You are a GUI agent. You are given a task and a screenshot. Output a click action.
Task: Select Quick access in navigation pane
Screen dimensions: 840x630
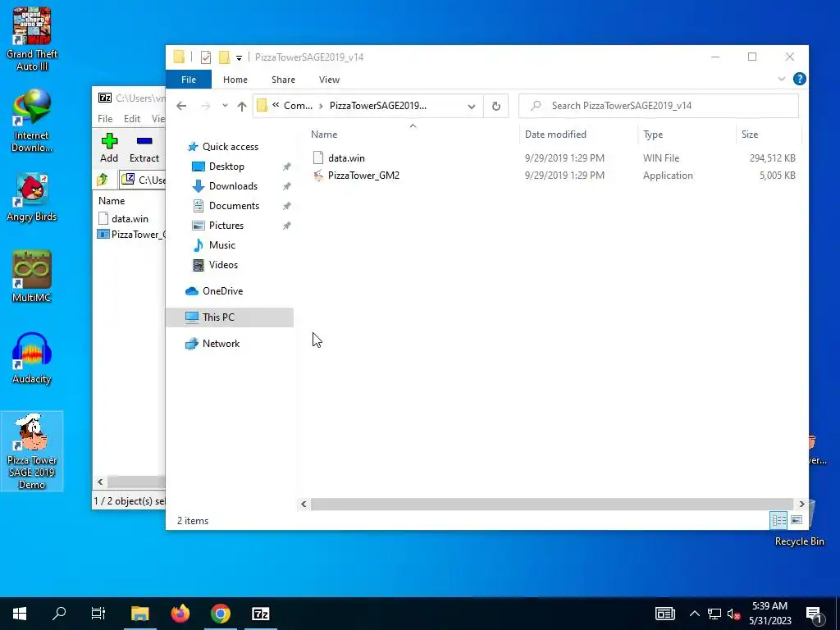[230, 147]
